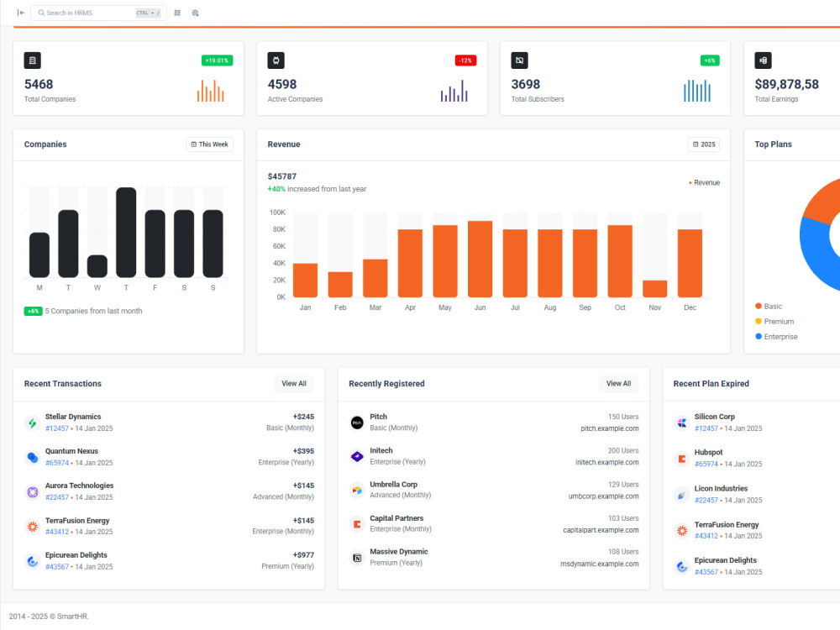Click View All in Recent Transactions
The image size is (840, 630).
tap(294, 384)
